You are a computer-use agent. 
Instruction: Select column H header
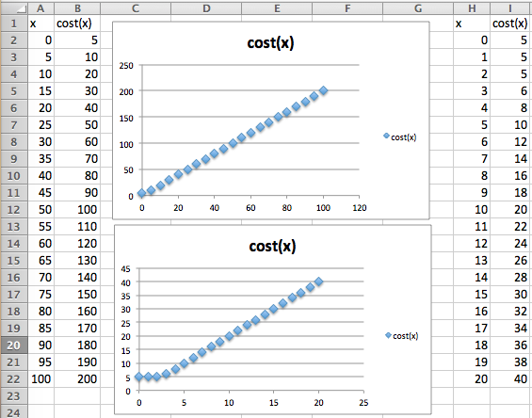(x=472, y=8)
